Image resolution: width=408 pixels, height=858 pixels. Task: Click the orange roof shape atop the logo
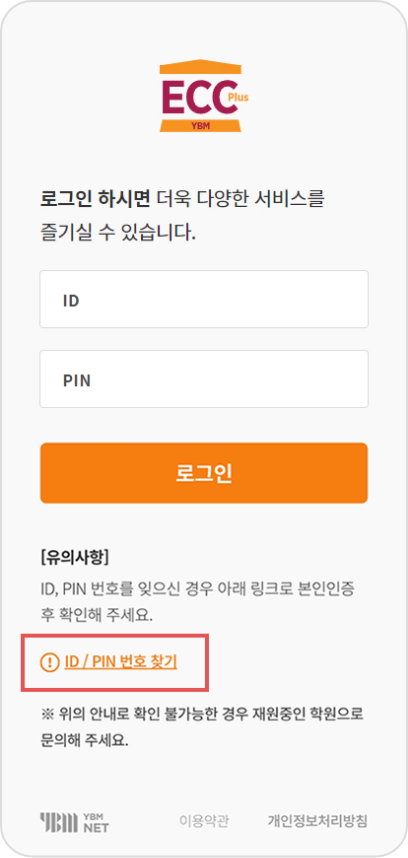200,66
